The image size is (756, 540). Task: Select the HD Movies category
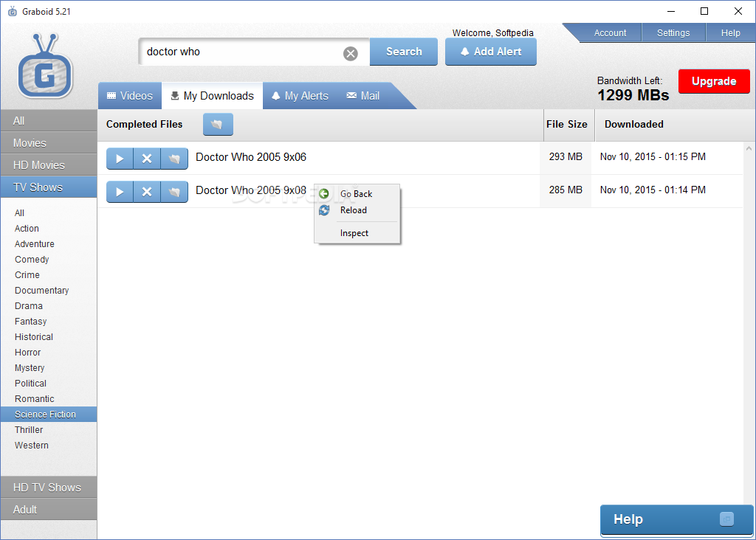49,165
